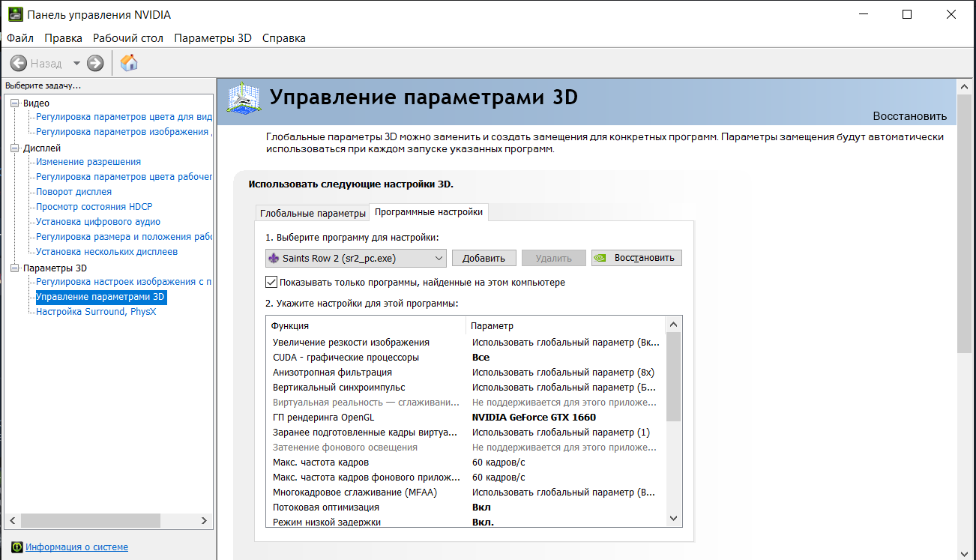Select the Заранее подготовленные кадры row
This screenshot has width=976, height=560.
point(466,433)
